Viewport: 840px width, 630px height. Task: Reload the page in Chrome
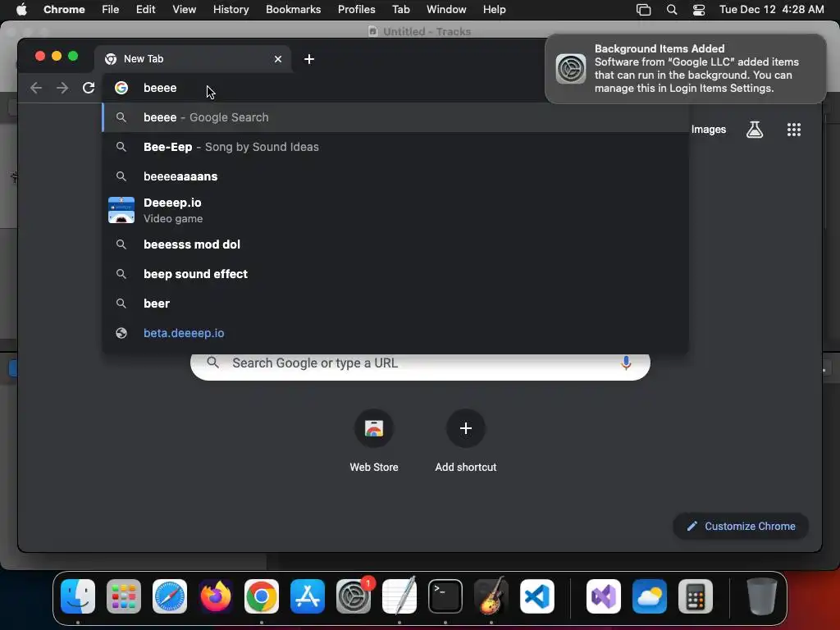[x=89, y=88]
